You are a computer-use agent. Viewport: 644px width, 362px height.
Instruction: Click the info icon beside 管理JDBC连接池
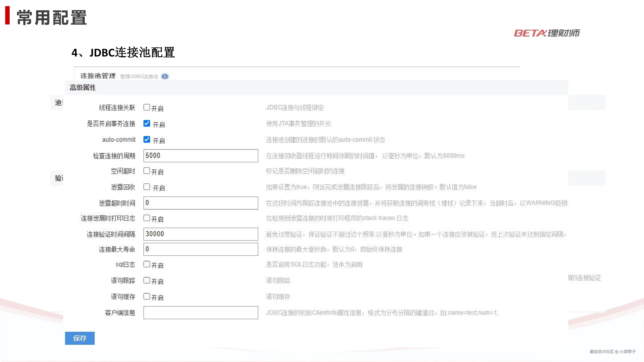165,76
